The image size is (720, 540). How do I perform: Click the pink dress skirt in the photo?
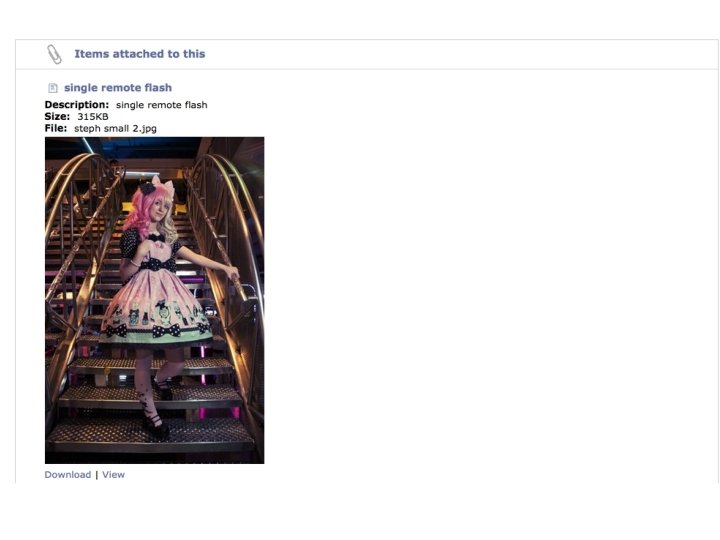155,305
